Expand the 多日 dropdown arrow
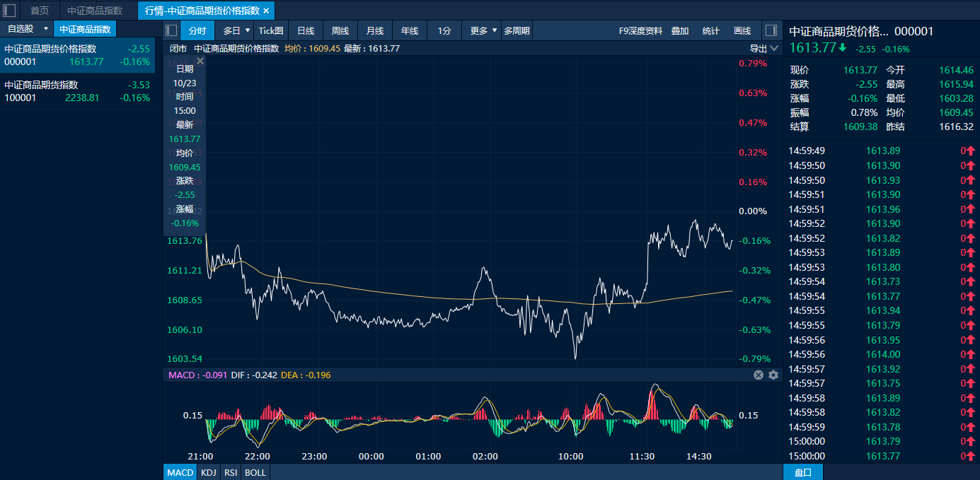 click(248, 30)
